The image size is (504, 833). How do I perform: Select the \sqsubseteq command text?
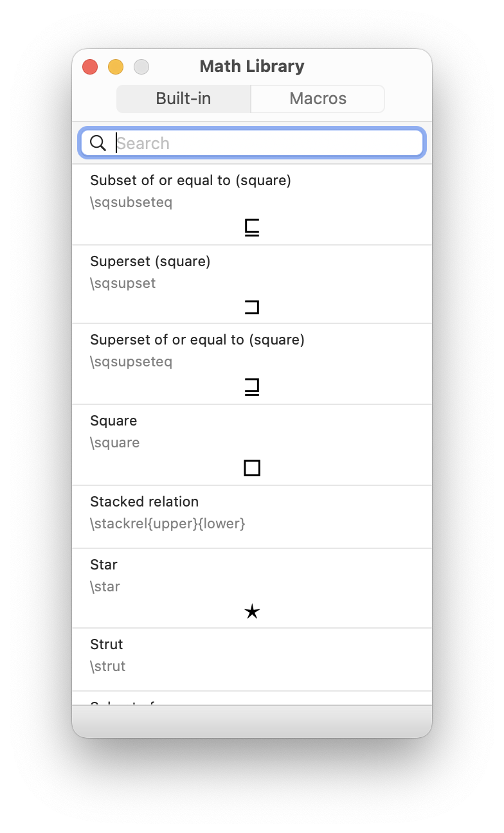click(x=131, y=202)
